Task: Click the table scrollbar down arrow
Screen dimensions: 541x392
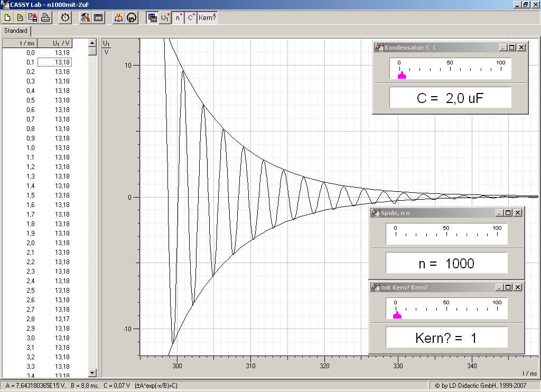Action: [x=92, y=372]
